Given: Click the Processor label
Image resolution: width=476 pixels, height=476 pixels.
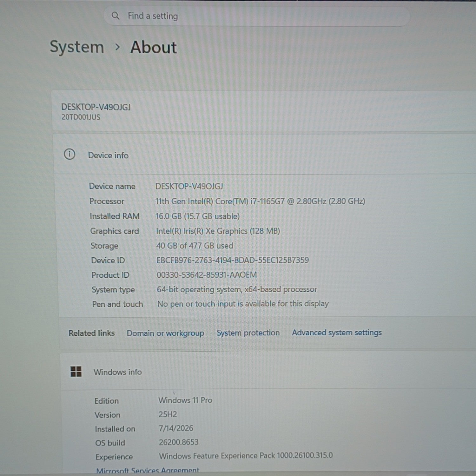Looking at the screenshot, I should (x=107, y=201).
